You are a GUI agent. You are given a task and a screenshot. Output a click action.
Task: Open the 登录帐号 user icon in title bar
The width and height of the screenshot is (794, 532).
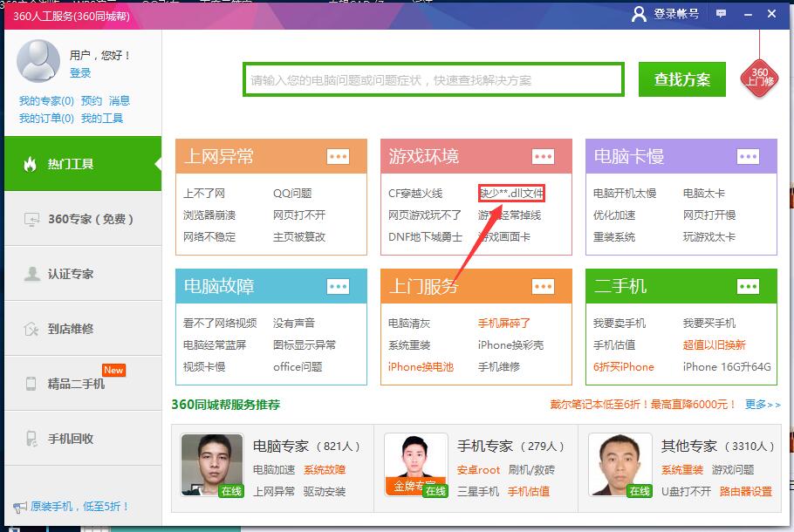pyautogui.click(x=639, y=14)
